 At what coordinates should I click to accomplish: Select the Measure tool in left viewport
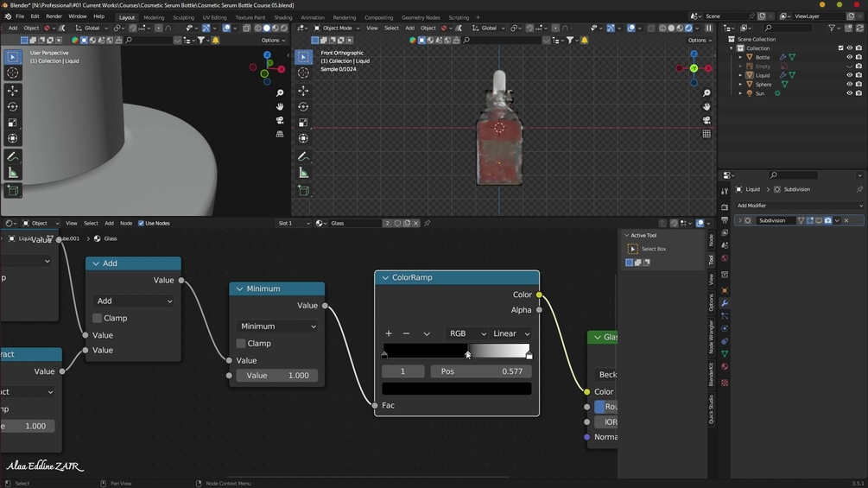[13, 174]
